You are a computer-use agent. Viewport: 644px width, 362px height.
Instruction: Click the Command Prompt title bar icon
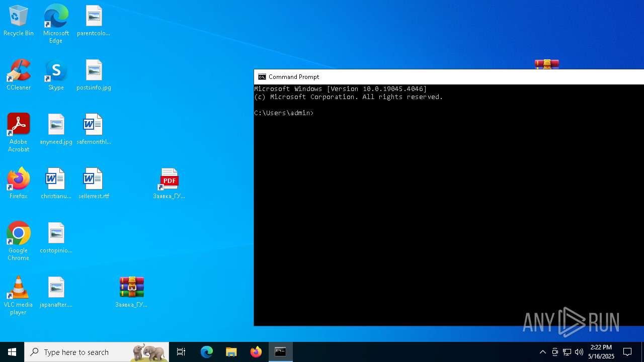262,77
